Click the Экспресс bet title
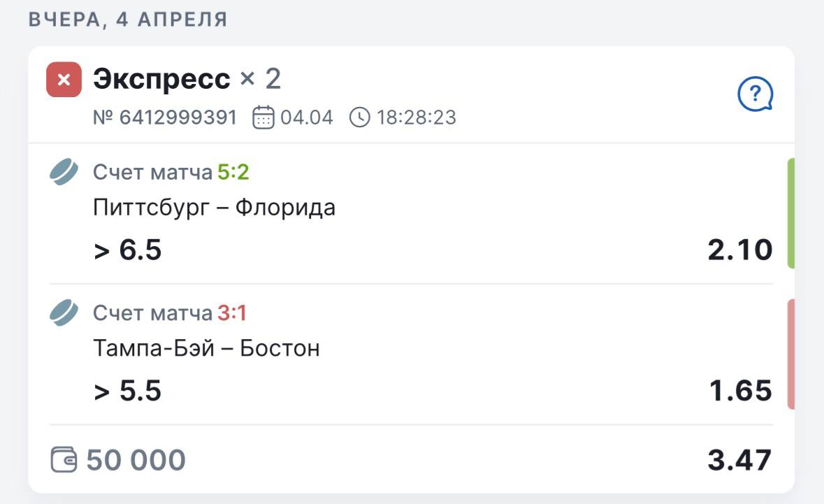 click(161, 80)
